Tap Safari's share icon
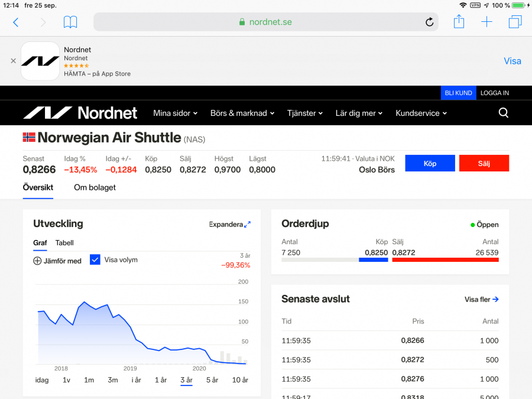 pos(459,22)
